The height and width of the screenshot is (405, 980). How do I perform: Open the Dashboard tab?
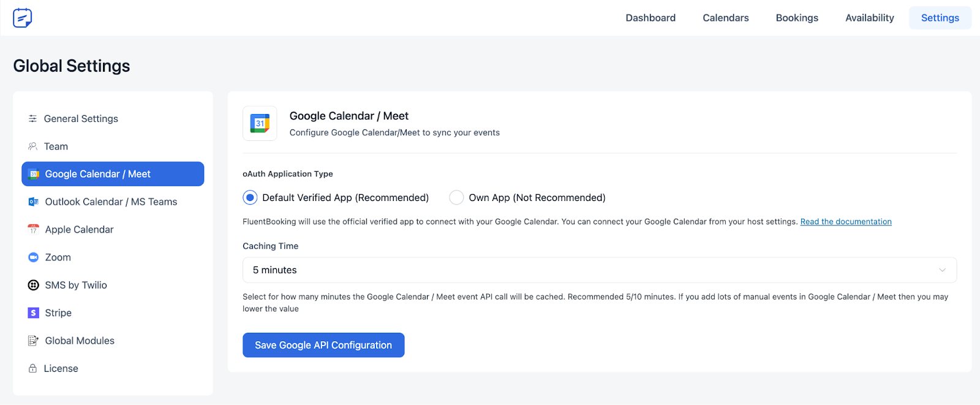(650, 18)
